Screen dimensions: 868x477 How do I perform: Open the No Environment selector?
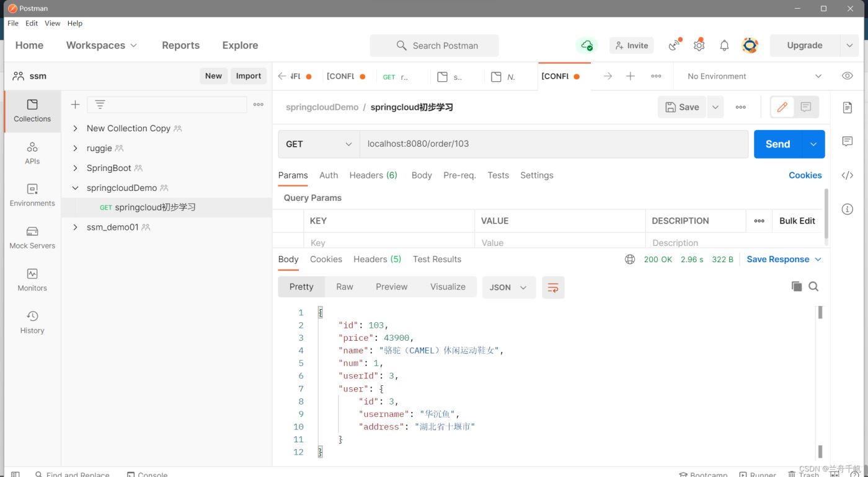754,76
